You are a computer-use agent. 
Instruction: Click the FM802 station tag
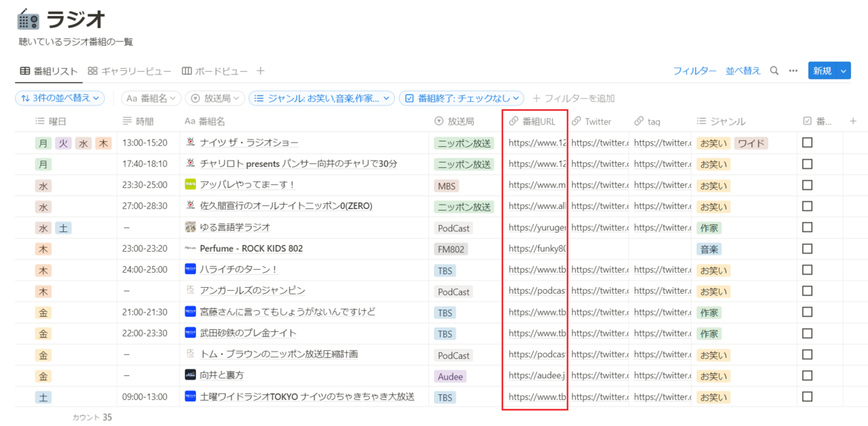(x=451, y=249)
